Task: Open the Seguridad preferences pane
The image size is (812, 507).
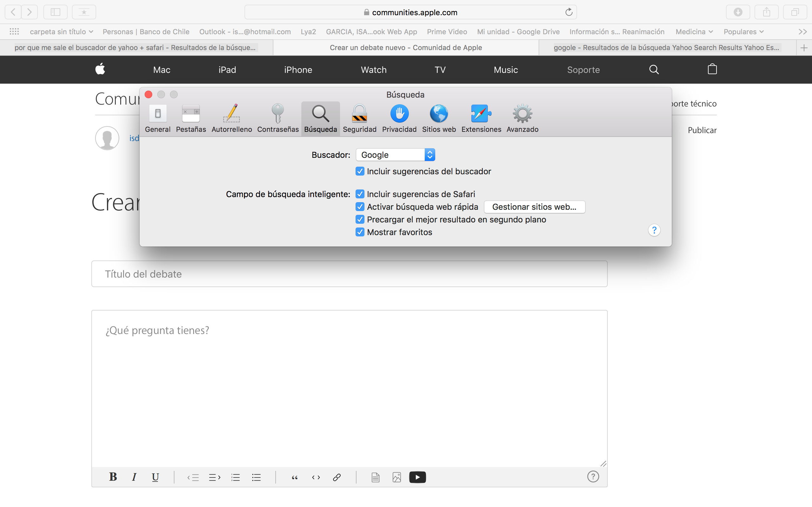Action: [x=359, y=119]
